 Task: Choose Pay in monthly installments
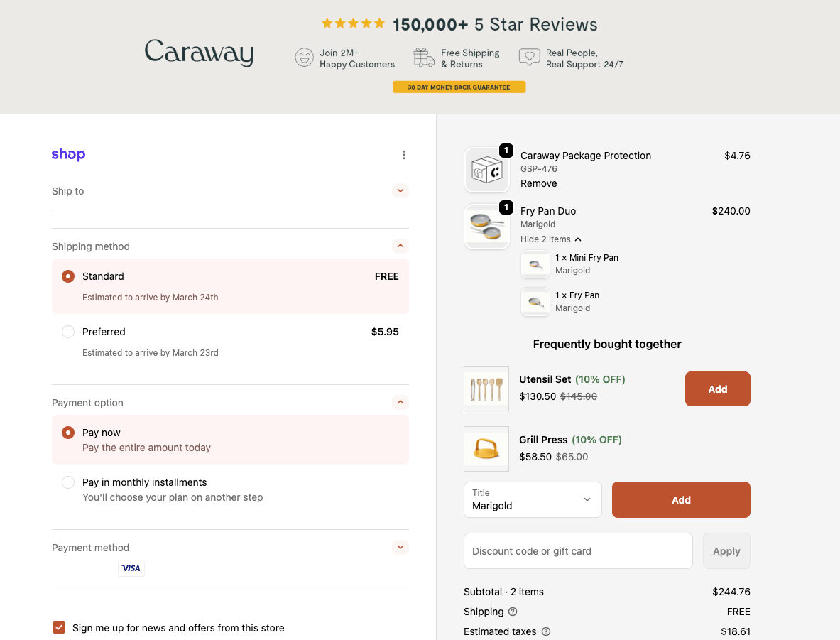coord(230,489)
